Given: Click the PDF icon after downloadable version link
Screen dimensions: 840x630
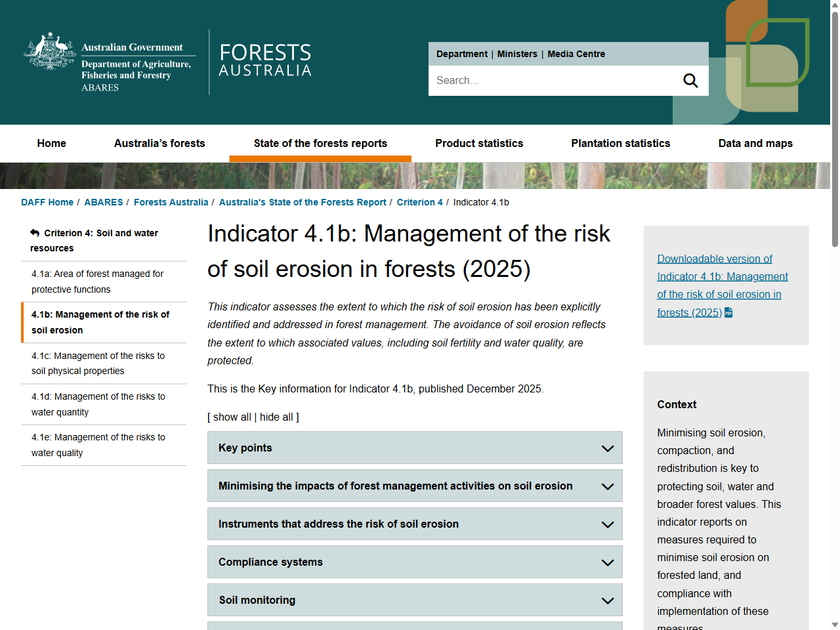Looking at the screenshot, I should point(728,312).
